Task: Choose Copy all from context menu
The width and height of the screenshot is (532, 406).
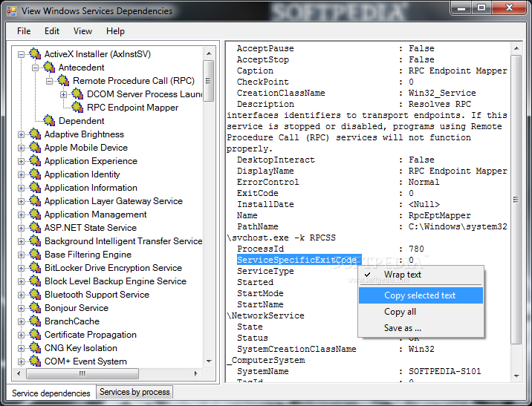Action: tap(421, 312)
